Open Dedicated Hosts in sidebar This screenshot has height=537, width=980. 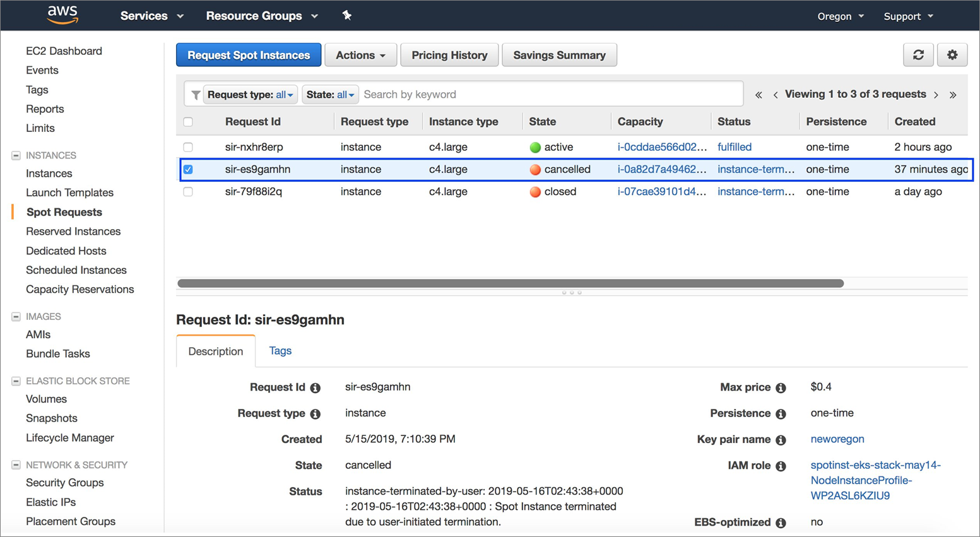66,251
